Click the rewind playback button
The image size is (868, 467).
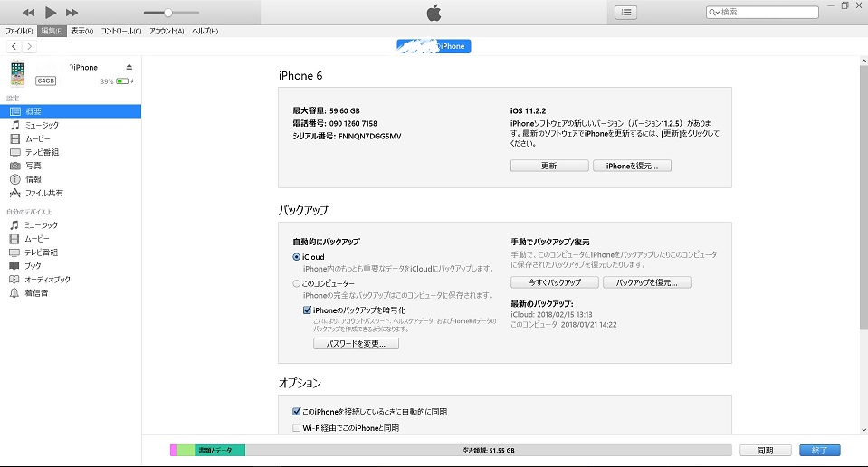click(x=28, y=12)
